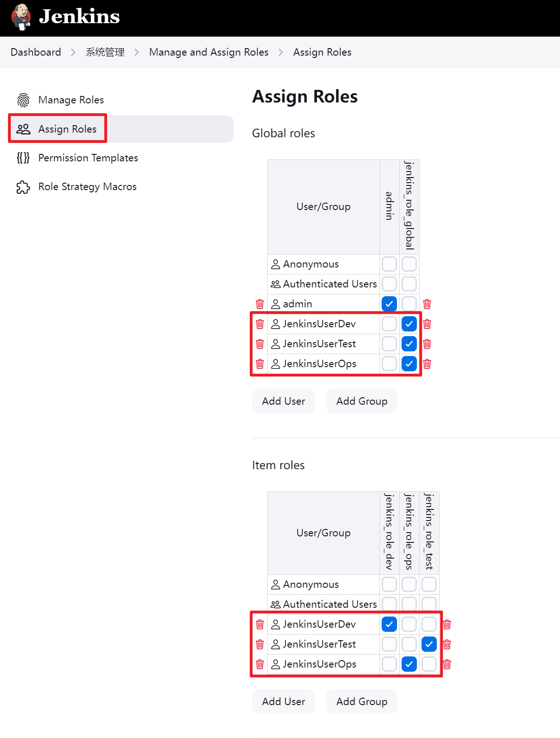
Task: Toggle jenkins_role_global checkbox for JenkinsUserDev
Action: [x=409, y=324]
